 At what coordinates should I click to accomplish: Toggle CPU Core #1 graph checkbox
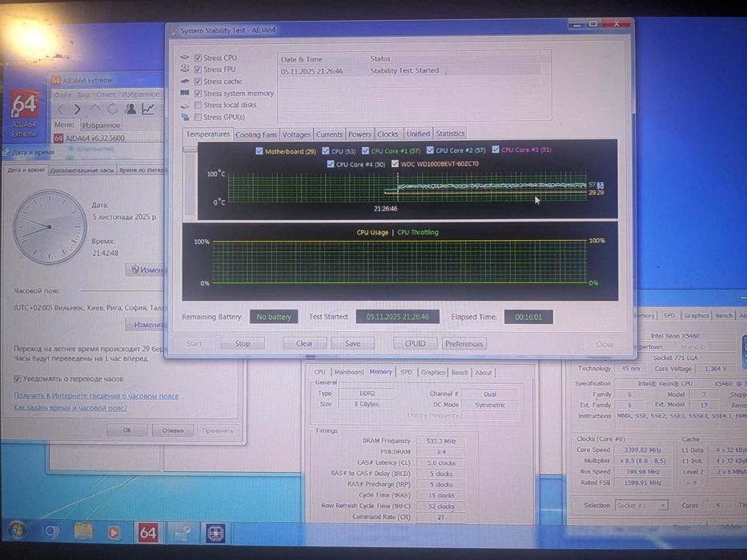click(x=365, y=150)
